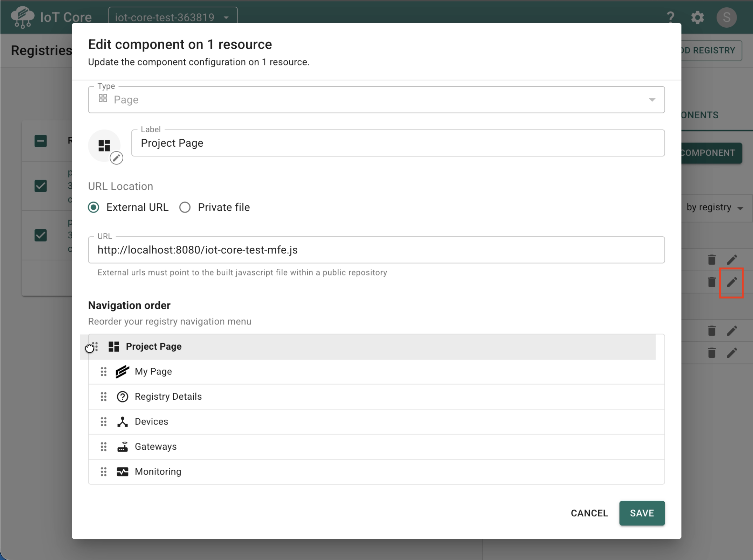753x560 pixels.
Task: Click the Gateways row label
Action: (156, 447)
